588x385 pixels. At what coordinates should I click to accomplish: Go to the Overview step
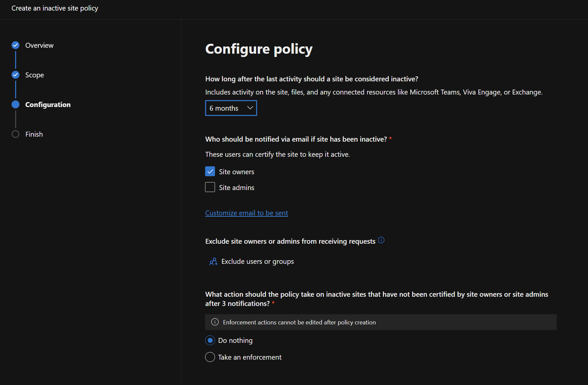tap(39, 45)
